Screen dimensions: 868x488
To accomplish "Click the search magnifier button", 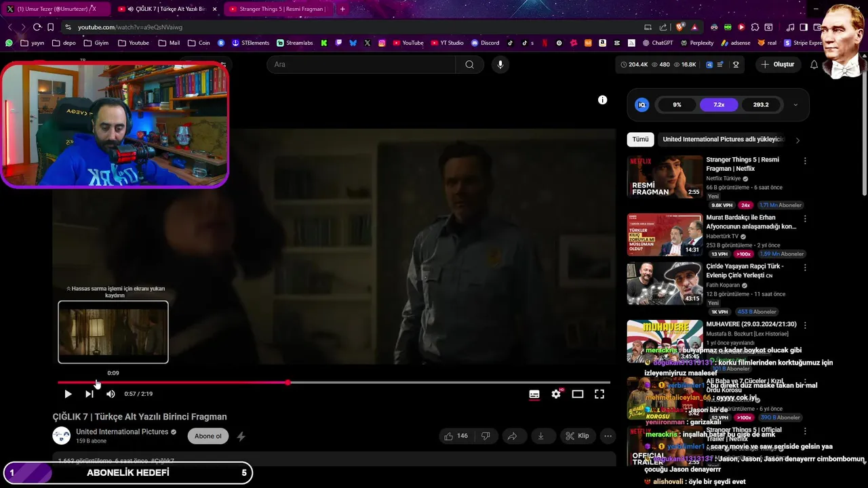I will coord(469,64).
